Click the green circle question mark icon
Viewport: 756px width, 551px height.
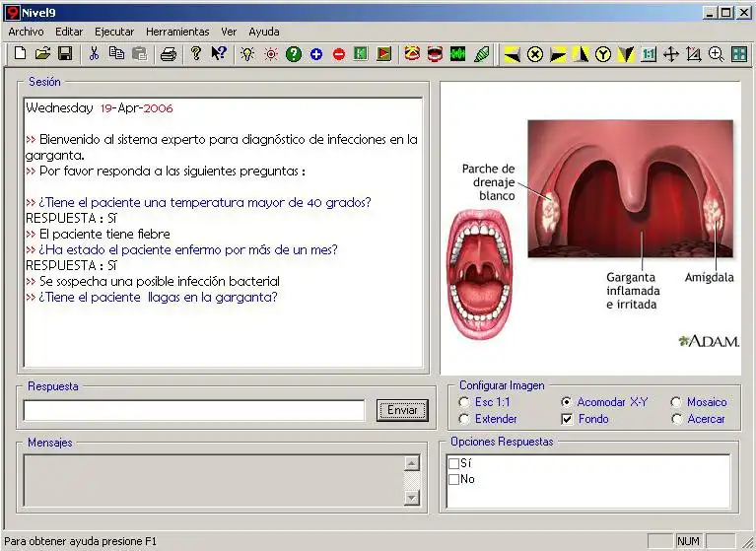293,54
